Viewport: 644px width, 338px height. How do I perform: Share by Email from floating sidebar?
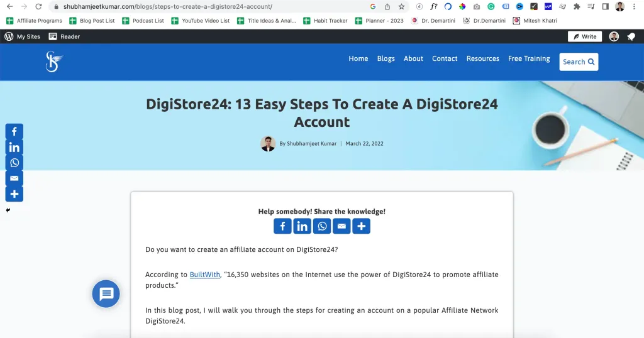tap(14, 178)
